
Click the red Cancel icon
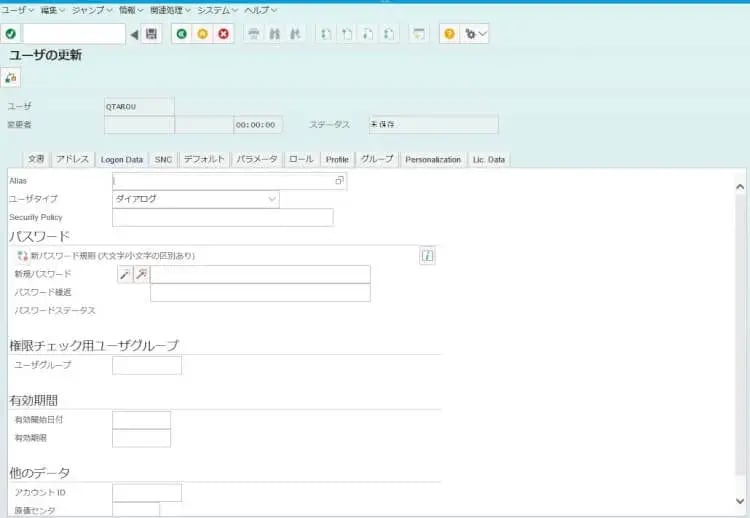pos(223,34)
